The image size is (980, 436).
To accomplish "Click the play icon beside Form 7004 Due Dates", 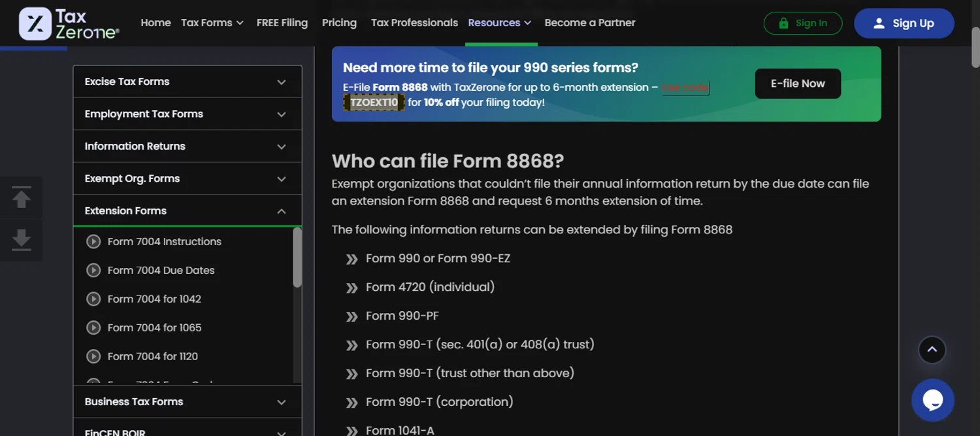I will [x=93, y=270].
